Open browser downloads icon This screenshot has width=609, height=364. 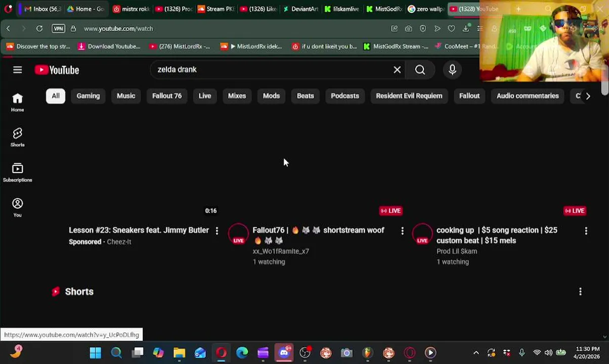coord(466,29)
